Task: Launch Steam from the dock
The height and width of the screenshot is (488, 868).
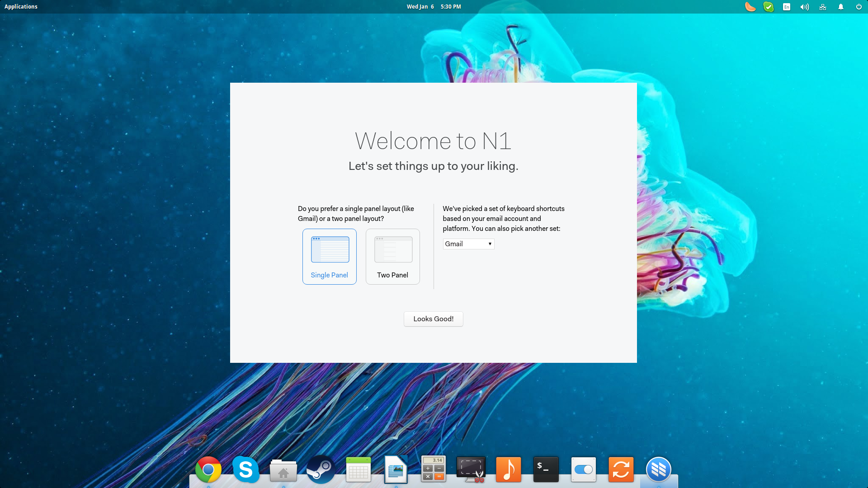Action: pos(321,470)
